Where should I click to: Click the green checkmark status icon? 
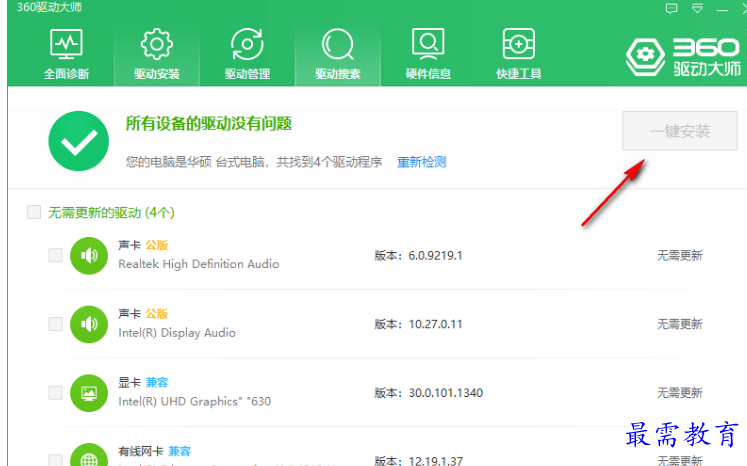click(79, 141)
